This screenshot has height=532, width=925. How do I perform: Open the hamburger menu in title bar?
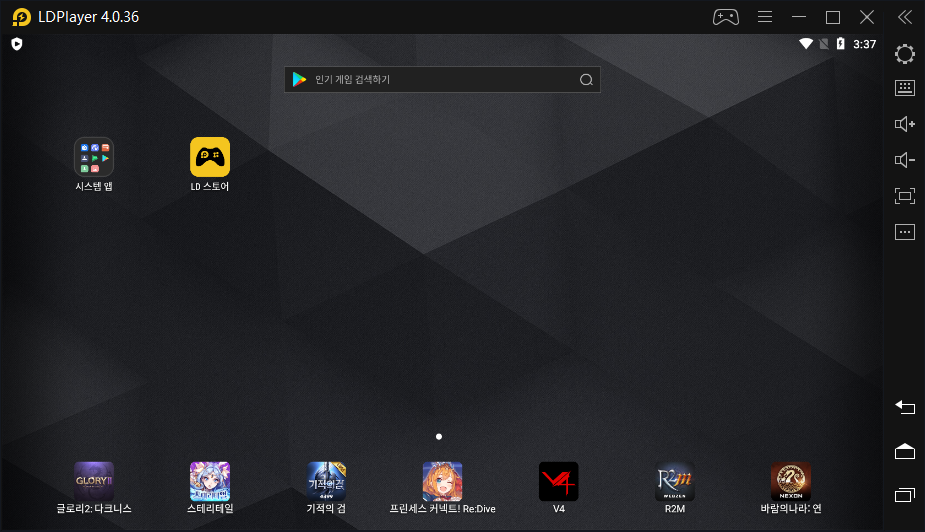[765, 17]
